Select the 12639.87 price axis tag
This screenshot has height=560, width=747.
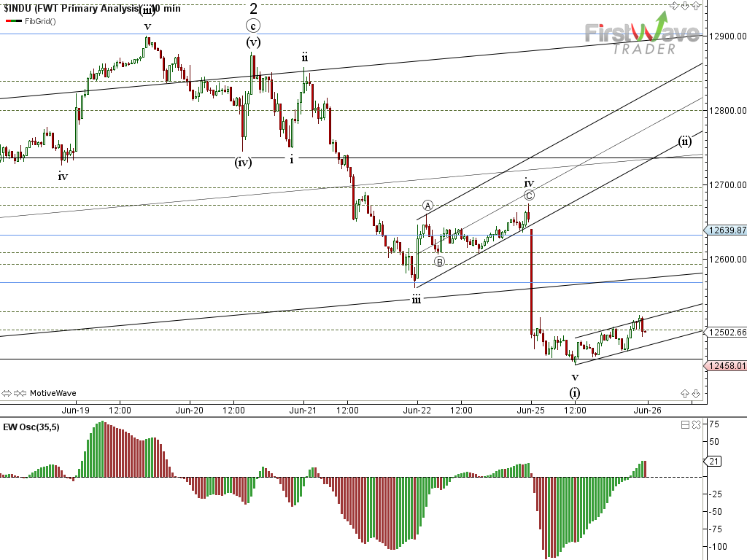[726, 230]
